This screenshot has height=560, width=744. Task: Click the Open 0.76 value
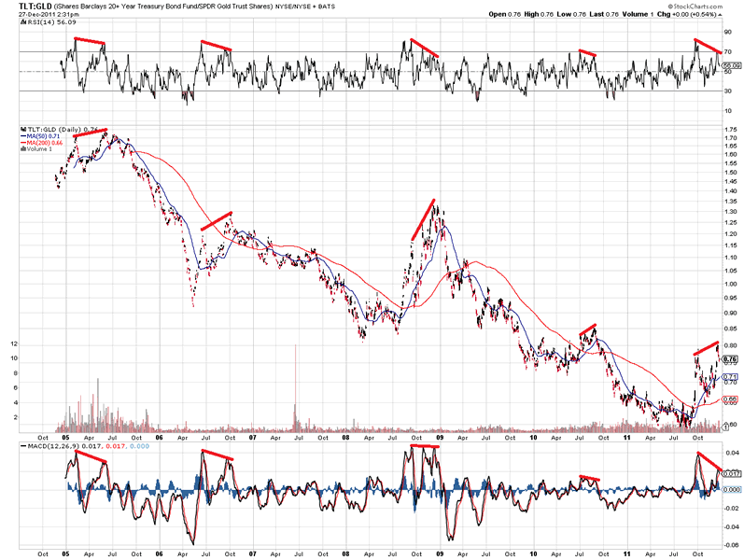(x=505, y=14)
